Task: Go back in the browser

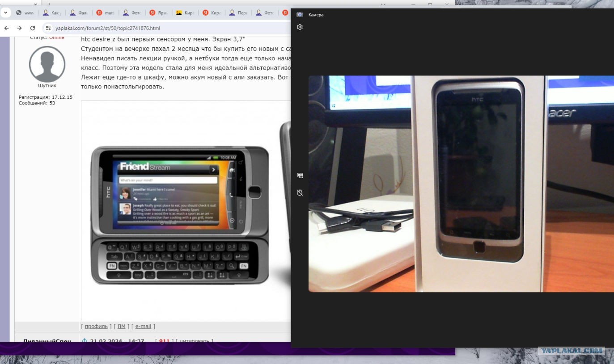Action: point(6,28)
